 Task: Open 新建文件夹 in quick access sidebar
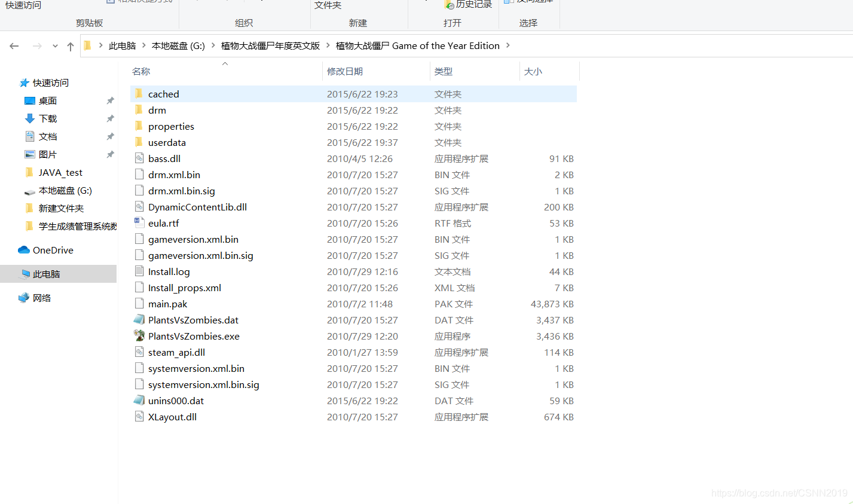coord(61,208)
